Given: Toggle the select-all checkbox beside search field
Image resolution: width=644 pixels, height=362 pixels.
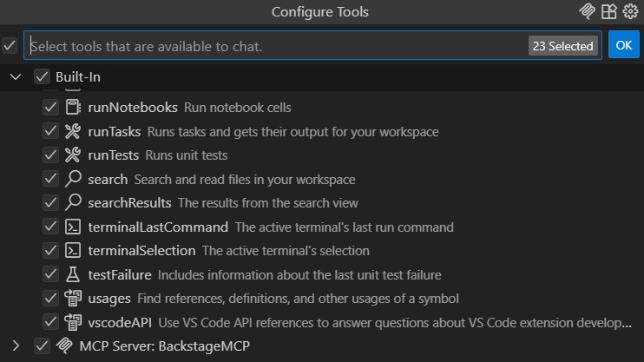Looking at the screenshot, I should [x=10, y=45].
